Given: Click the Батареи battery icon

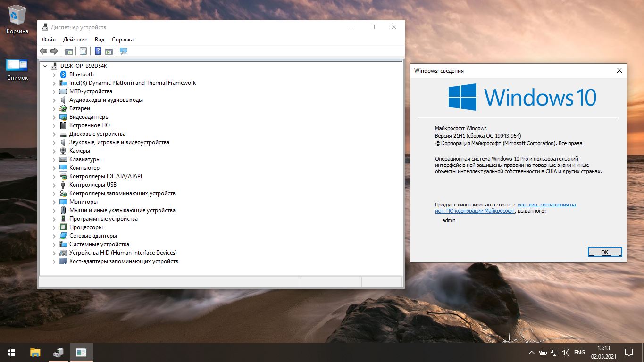Looking at the screenshot, I should [63, 108].
